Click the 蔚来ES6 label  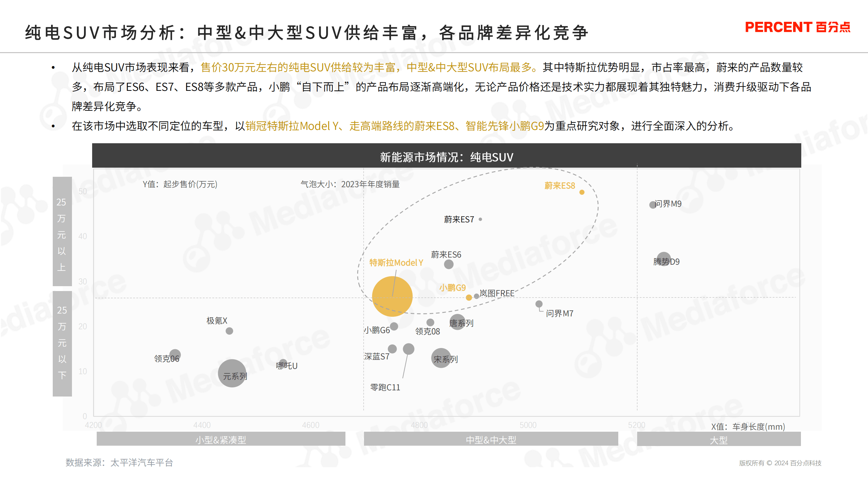click(x=446, y=255)
